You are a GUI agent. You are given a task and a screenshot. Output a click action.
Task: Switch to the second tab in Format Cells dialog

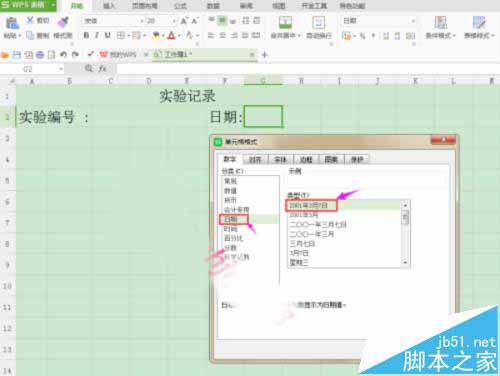(x=256, y=160)
